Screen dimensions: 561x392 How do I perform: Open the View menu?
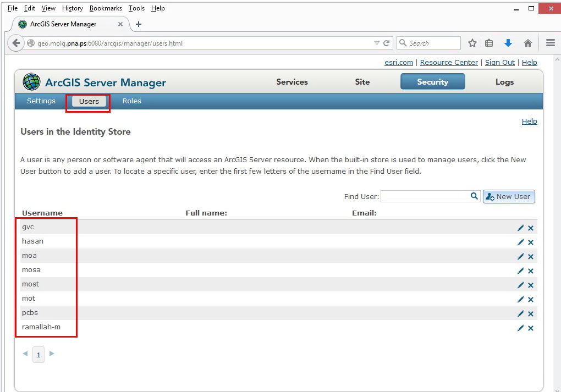[x=48, y=8]
